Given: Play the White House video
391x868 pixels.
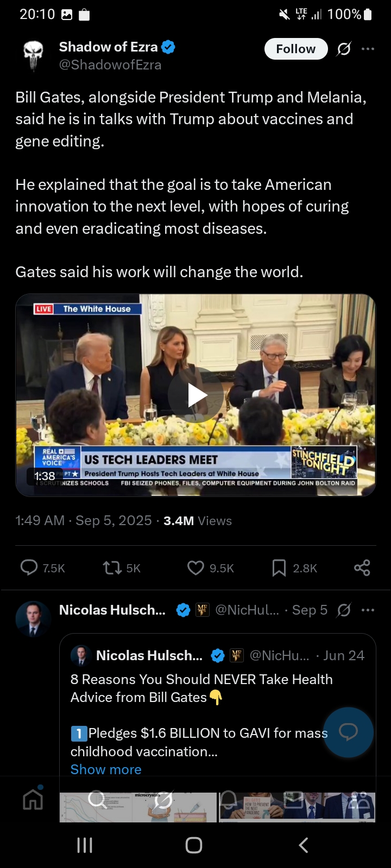Looking at the screenshot, I should pyautogui.click(x=195, y=395).
